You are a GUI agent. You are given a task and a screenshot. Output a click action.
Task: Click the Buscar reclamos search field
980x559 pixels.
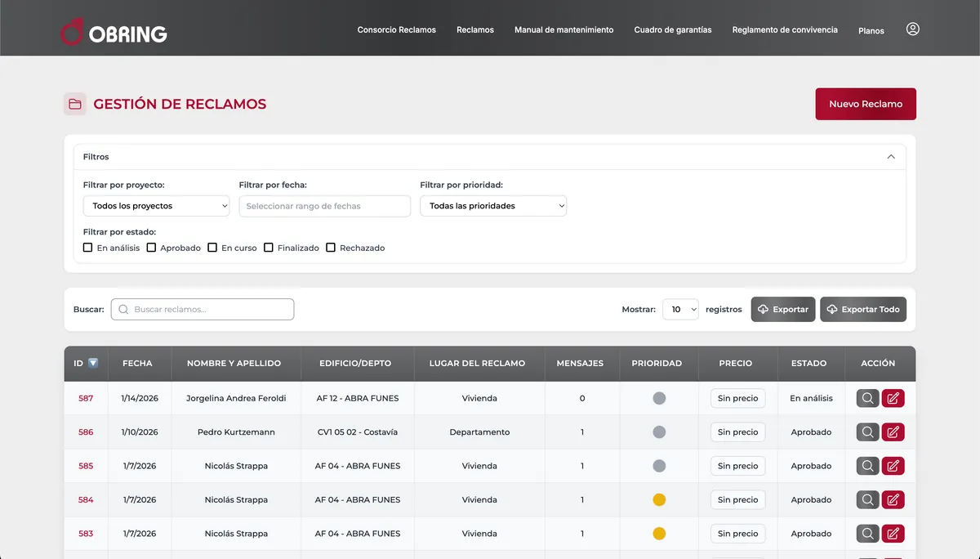203,310
